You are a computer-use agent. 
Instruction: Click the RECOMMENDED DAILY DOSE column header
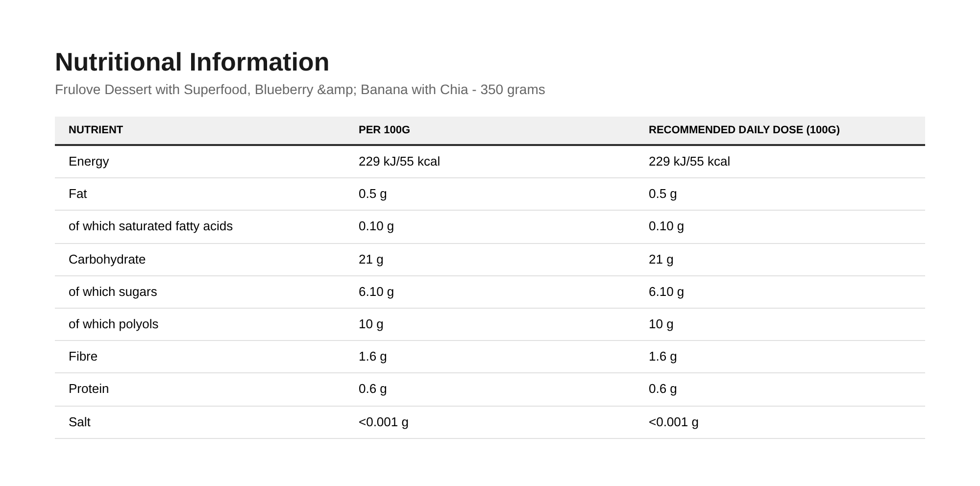744,130
